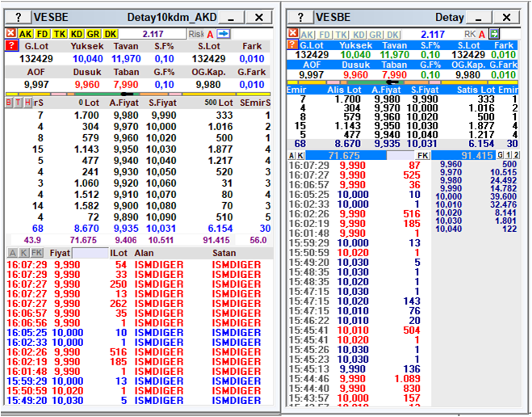This screenshot has height=417, width=532.
Task: Close the right Detay window
Action: point(506,17)
